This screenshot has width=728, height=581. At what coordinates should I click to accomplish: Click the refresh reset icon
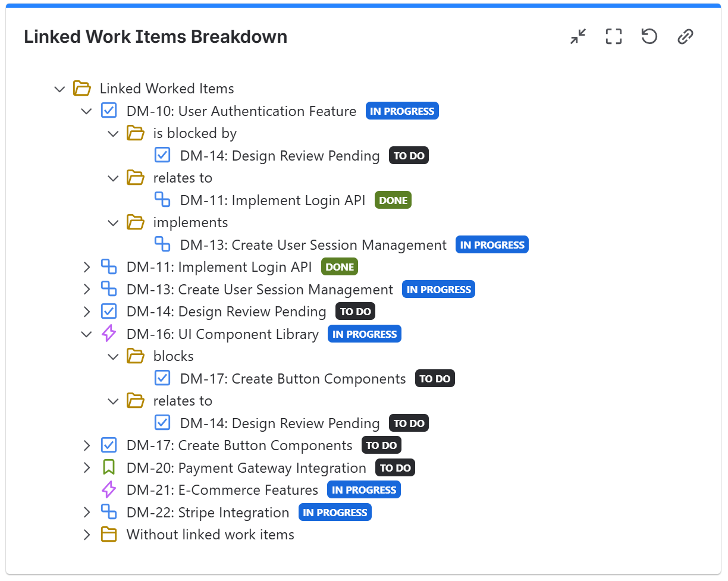[x=649, y=37]
